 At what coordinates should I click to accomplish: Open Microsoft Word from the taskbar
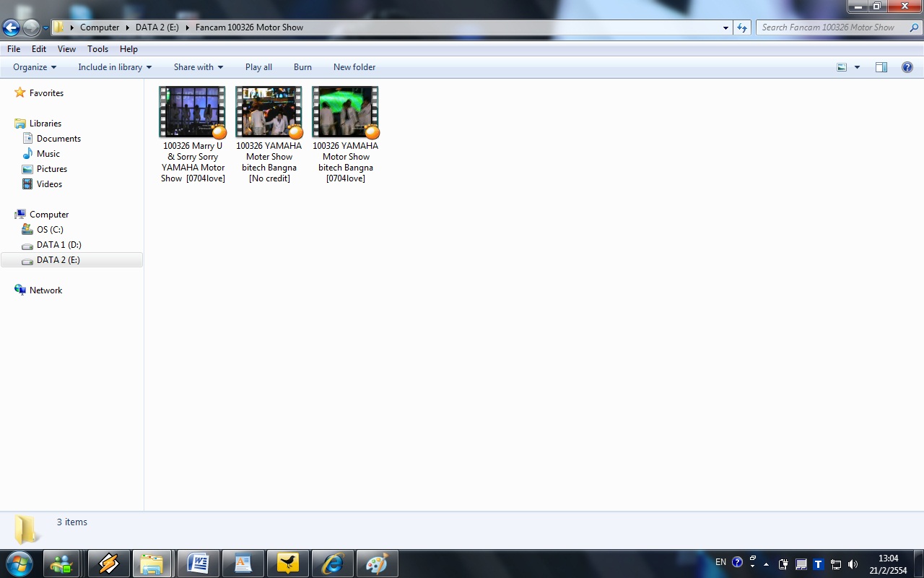tap(199, 564)
